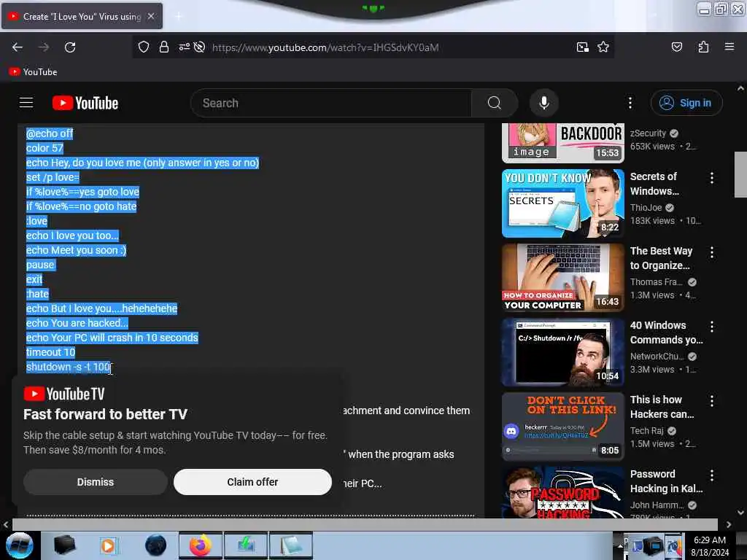Open a new browser tab
Viewport: 747px width, 560px height.
[x=179, y=16]
